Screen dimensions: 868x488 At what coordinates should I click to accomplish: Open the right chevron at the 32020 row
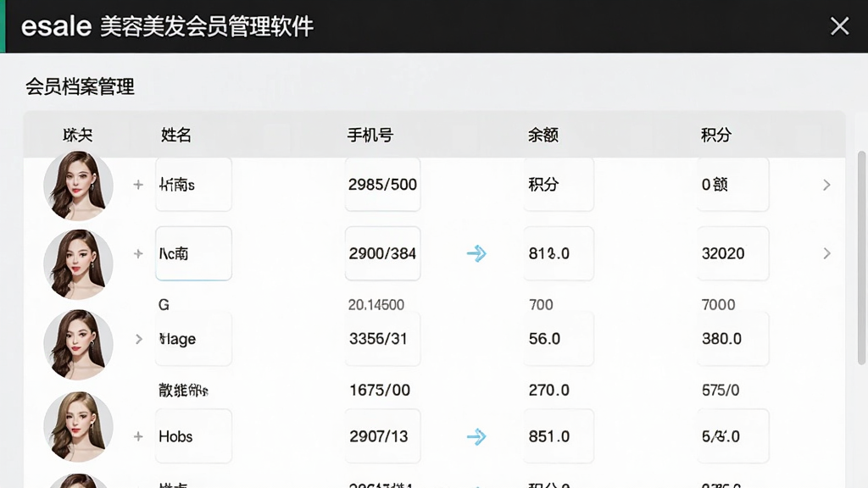[x=826, y=253]
